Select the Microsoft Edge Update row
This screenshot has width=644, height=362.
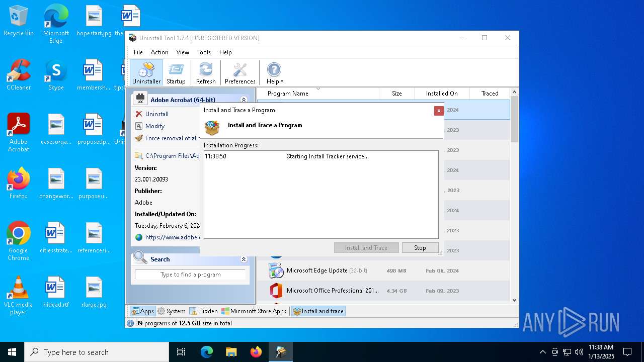383,270
